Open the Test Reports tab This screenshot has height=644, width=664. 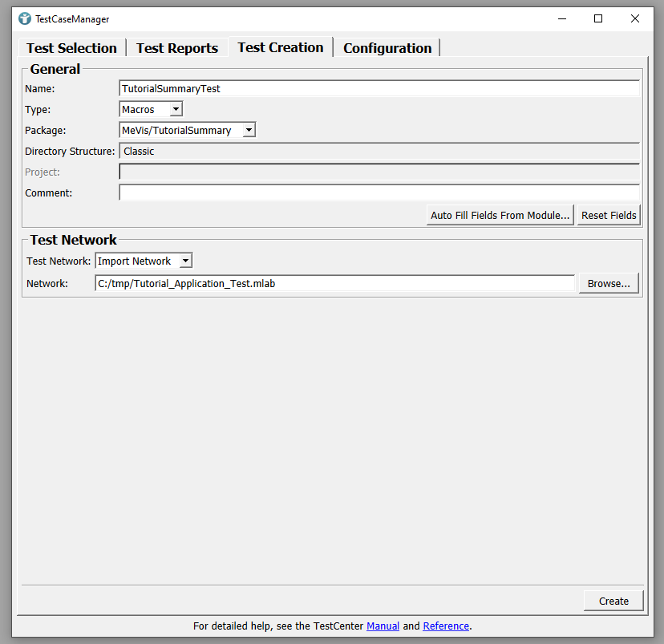click(177, 48)
